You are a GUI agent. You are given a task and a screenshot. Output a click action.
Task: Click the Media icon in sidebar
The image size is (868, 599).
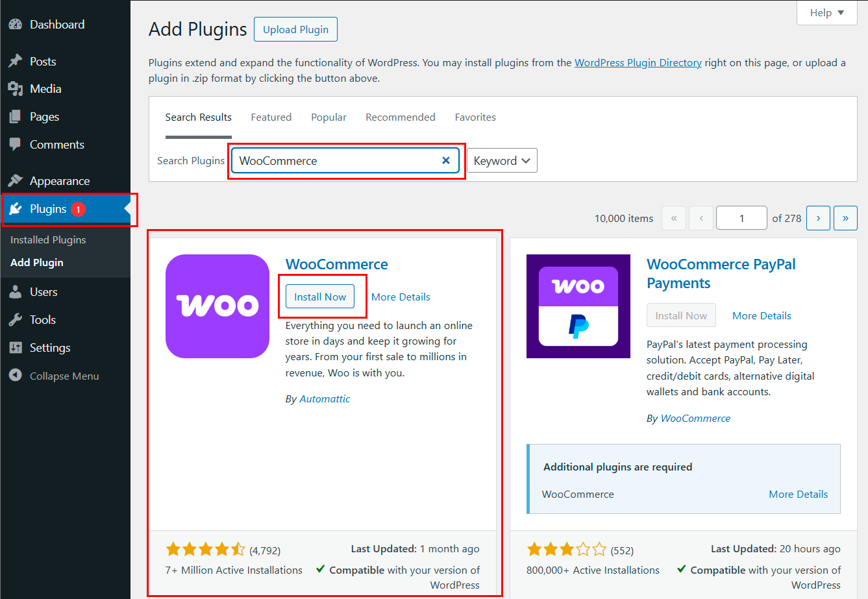16,89
